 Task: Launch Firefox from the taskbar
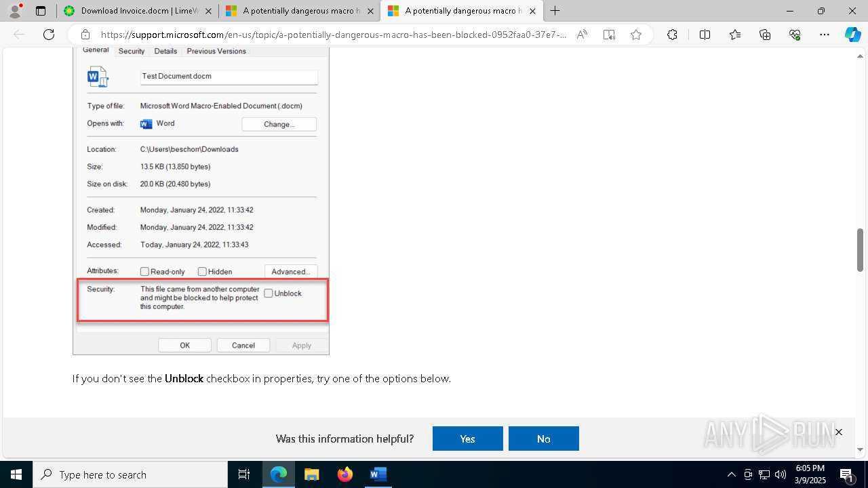tap(345, 474)
